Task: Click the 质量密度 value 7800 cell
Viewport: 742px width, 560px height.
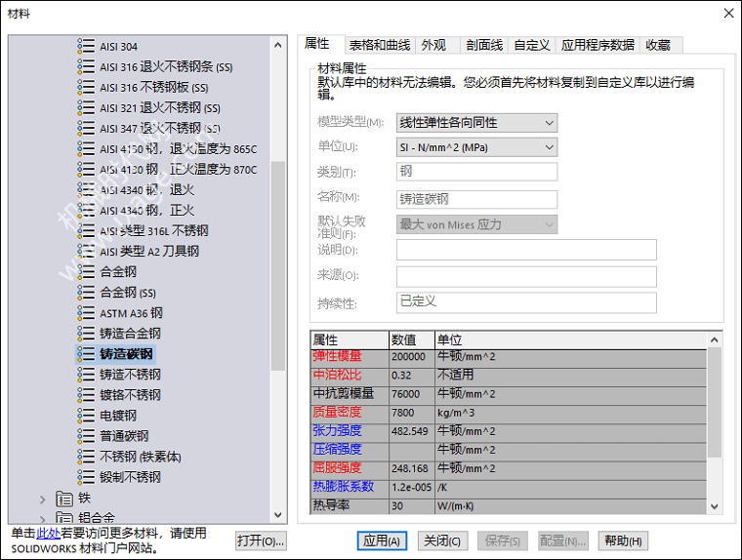Action: tap(412, 413)
